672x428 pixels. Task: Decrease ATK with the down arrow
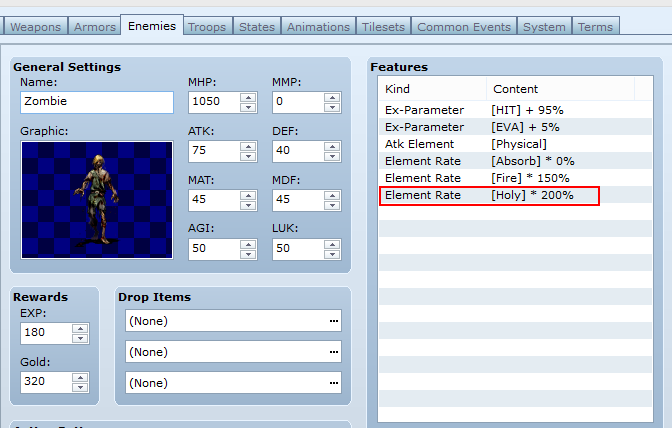pos(248,156)
